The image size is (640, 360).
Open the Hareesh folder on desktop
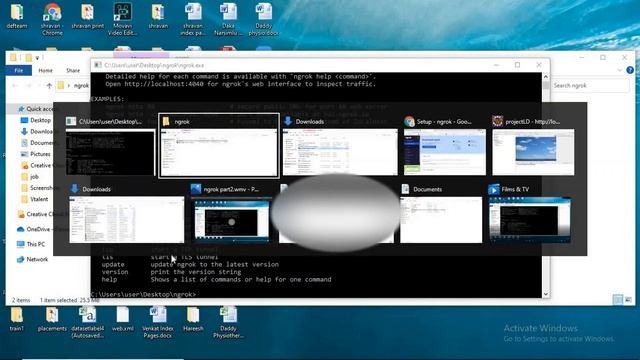[193, 319]
